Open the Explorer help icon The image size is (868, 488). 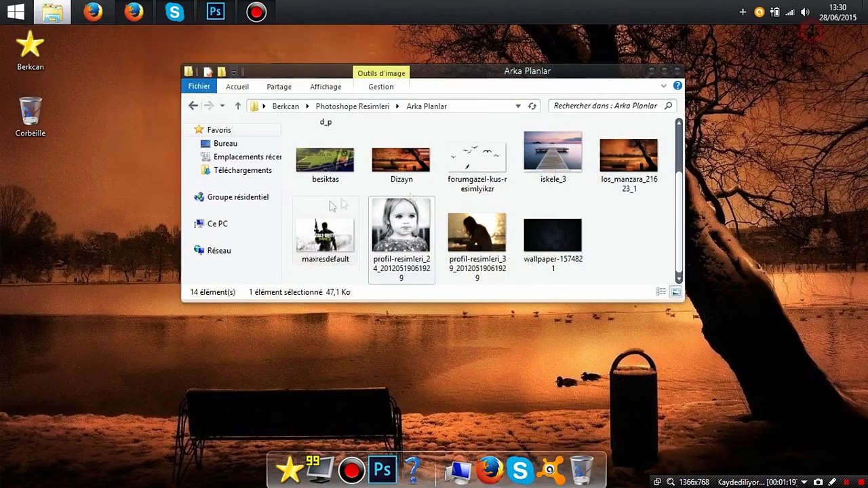[x=677, y=86]
